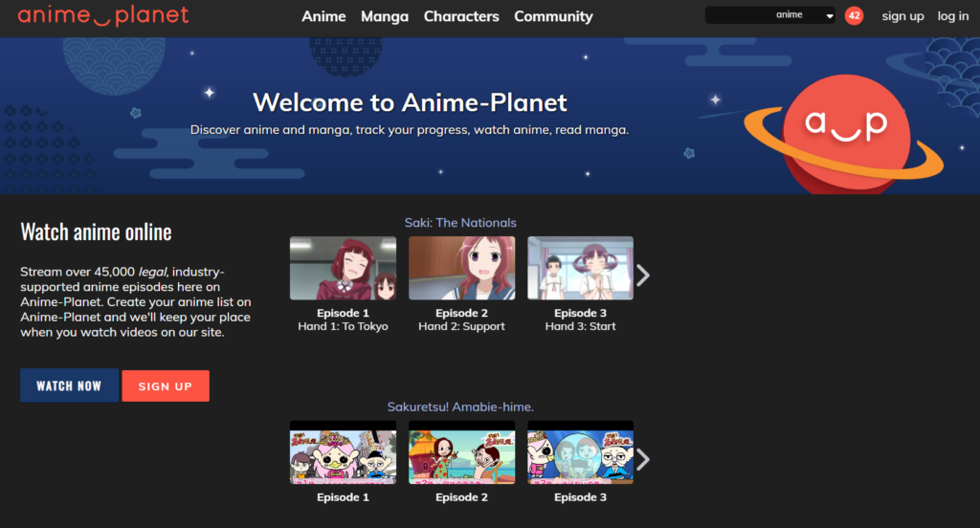Click 'Episode 2' label under Sakuretsu Amabie-hime
This screenshot has width=980, height=528.
point(462,497)
